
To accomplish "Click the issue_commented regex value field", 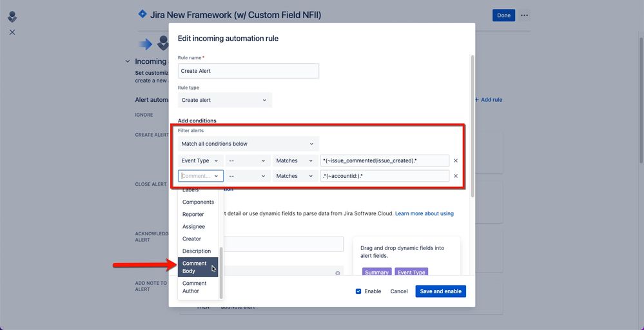I will (384, 161).
